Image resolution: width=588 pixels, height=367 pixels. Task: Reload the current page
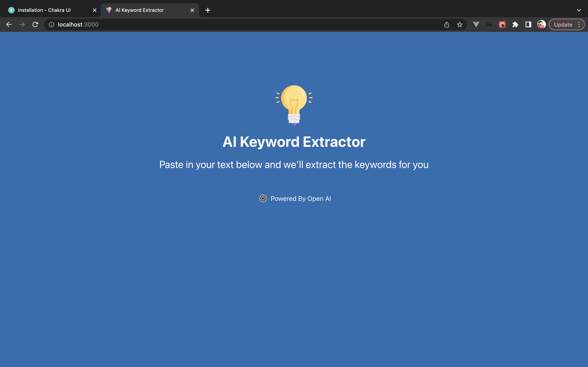35,24
